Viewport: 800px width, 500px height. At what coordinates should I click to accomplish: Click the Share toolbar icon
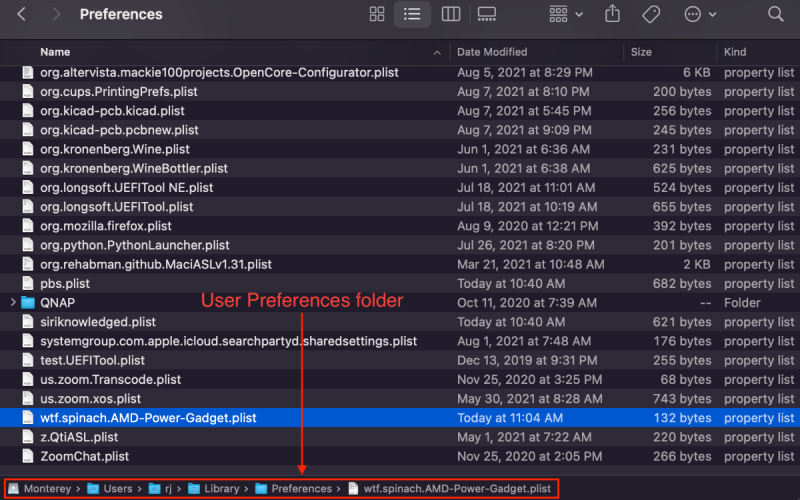tap(612, 14)
